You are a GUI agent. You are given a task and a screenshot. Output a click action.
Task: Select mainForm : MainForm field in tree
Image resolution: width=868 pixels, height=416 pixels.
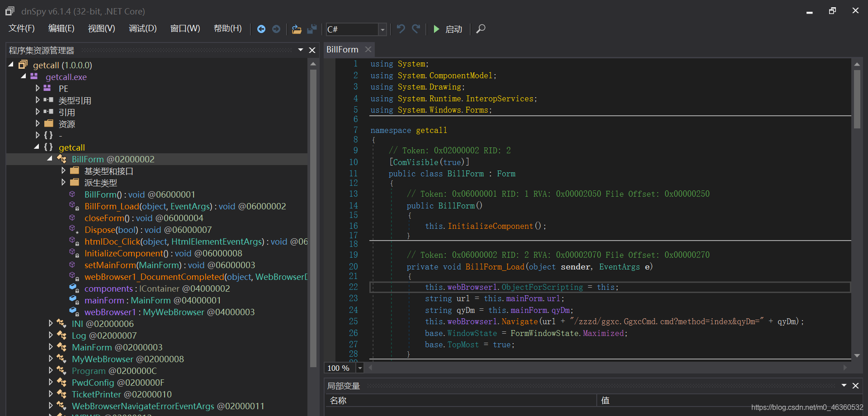click(x=153, y=300)
